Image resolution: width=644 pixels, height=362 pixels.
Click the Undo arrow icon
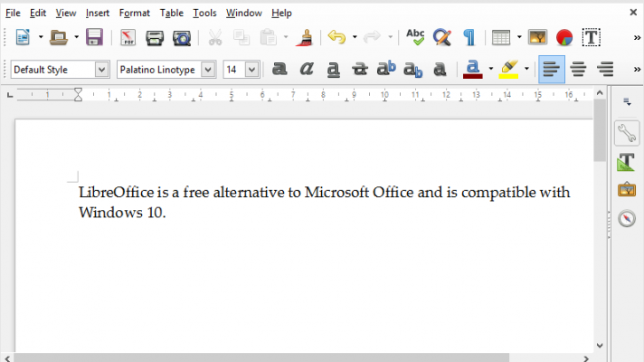coord(336,37)
